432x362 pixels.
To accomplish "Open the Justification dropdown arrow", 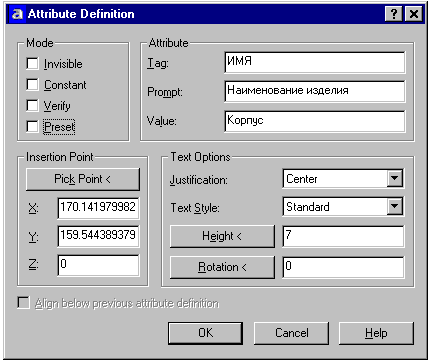I will coord(395,179).
